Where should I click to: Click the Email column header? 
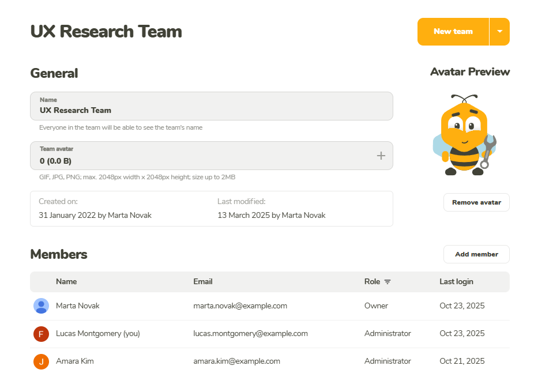(203, 282)
